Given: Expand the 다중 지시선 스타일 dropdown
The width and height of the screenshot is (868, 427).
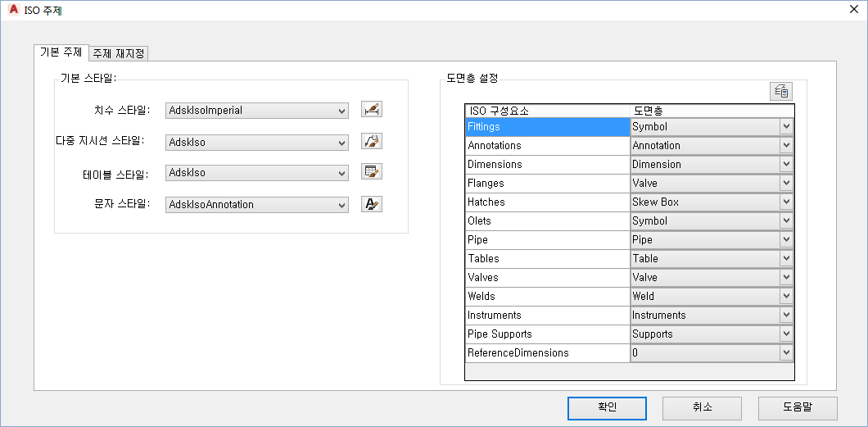Looking at the screenshot, I should [341, 143].
